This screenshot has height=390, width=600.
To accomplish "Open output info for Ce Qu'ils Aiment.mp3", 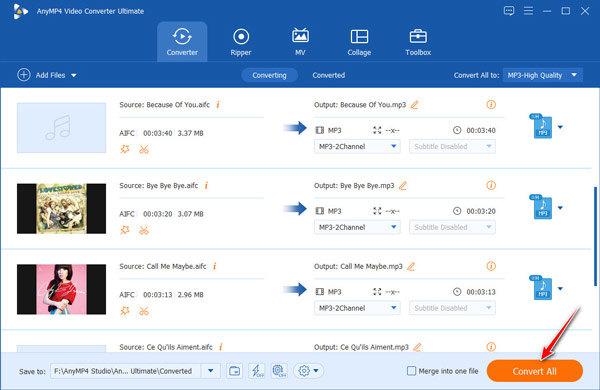I will (x=491, y=347).
